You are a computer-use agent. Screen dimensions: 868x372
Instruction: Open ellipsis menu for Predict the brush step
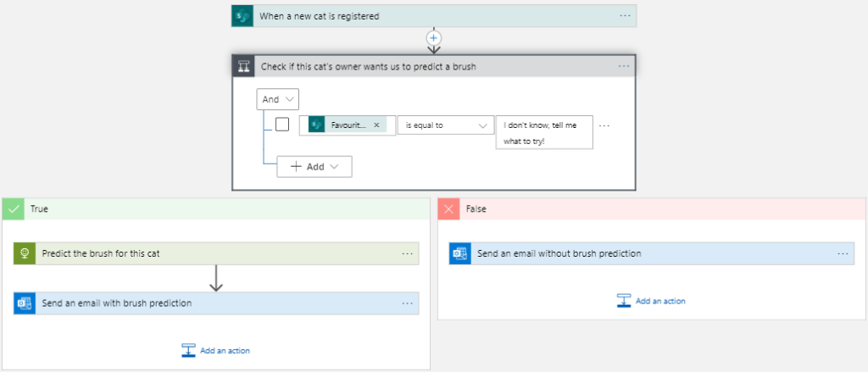click(408, 253)
